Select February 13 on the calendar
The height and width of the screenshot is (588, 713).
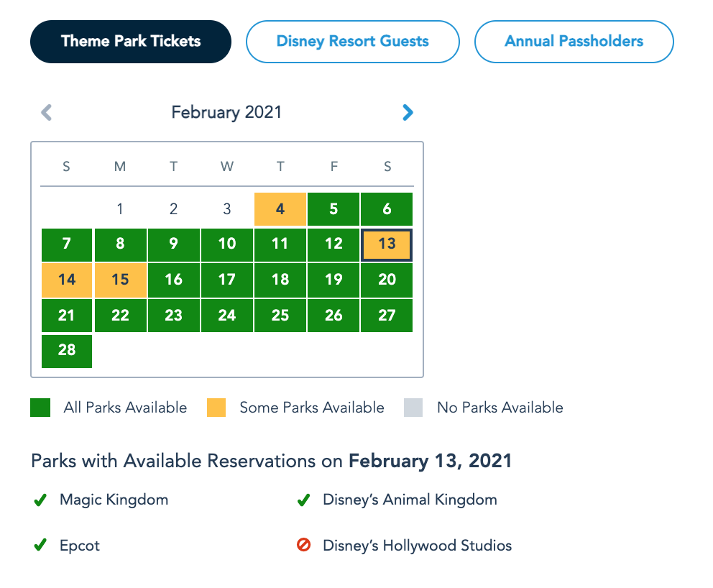(x=387, y=244)
